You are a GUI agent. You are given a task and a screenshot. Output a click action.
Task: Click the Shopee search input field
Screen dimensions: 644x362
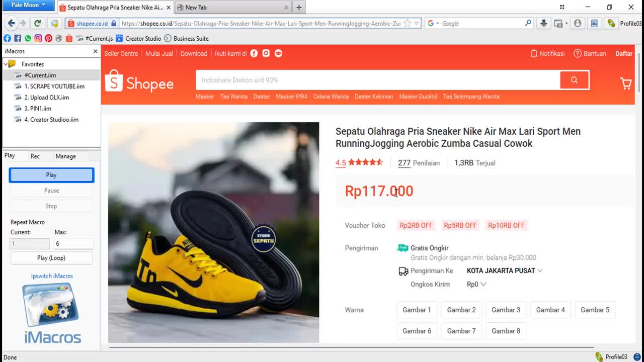(377, 80)
